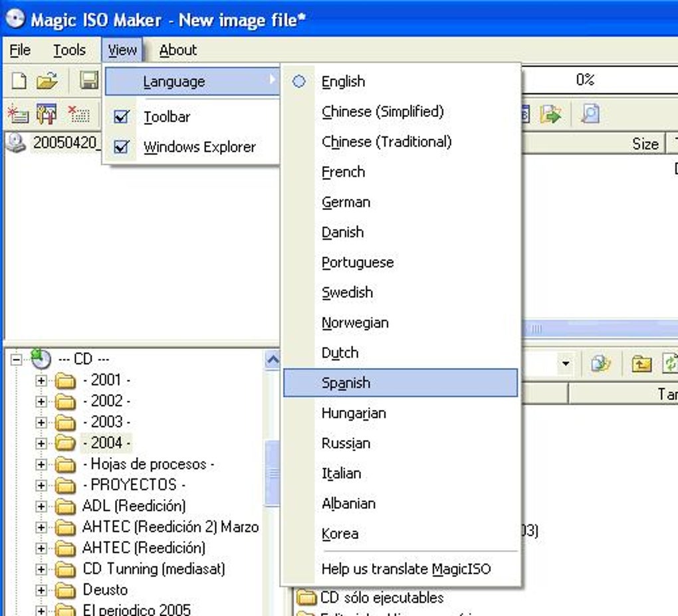Collapse the --- CD --- root node
This screenshot has height=616, width=678.
point(16,359)
